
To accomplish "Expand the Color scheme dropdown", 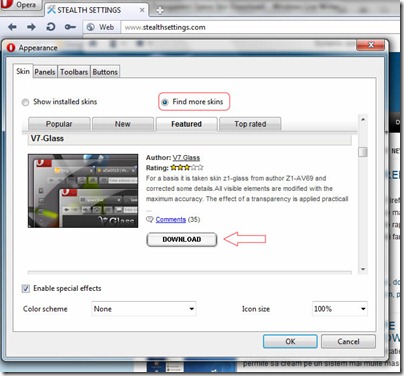I will tap(144, 309).
